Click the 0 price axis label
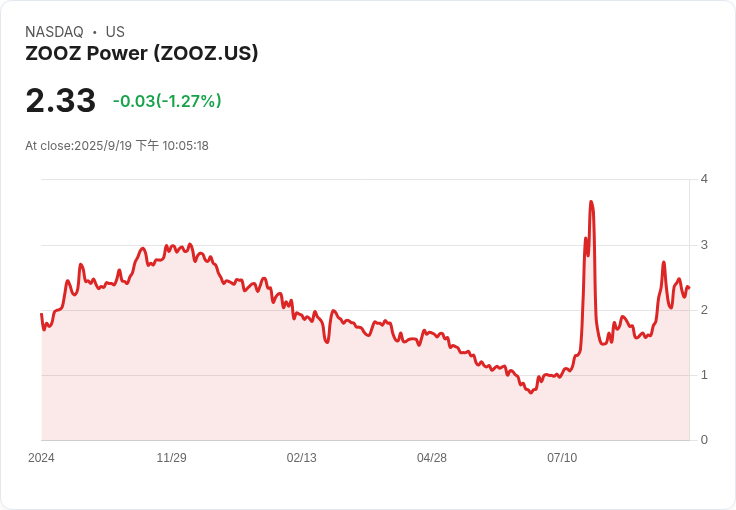 [x=704, y=440]
